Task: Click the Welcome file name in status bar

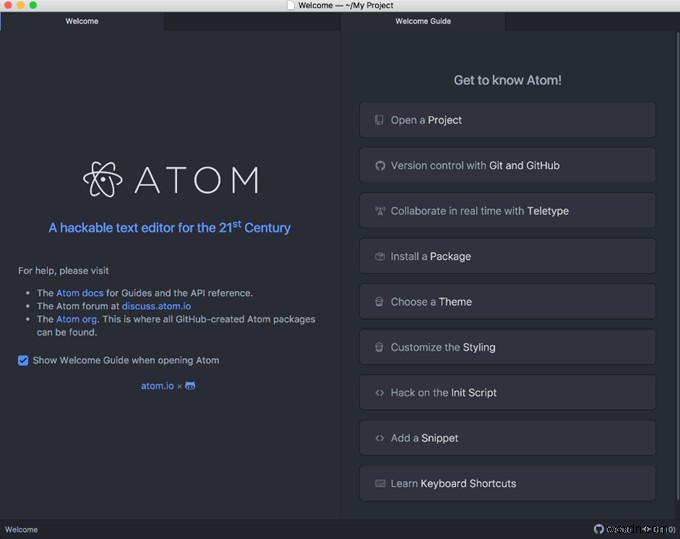Action: 21,529
